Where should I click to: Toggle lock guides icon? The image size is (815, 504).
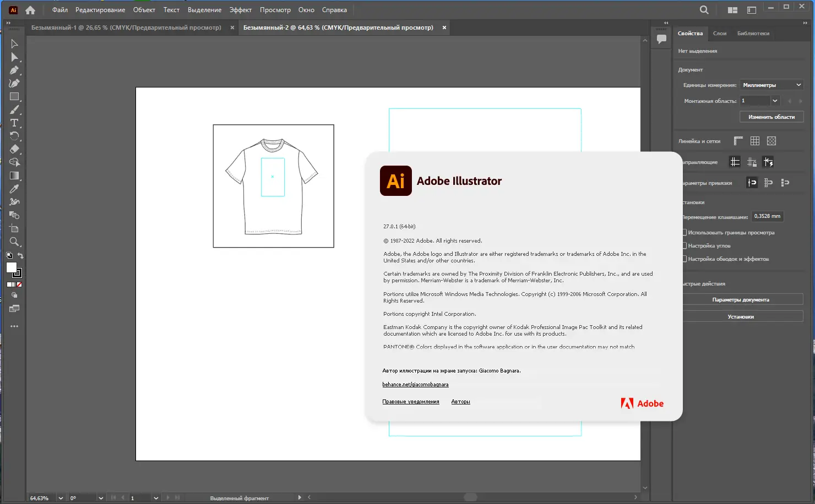[752, 162]
